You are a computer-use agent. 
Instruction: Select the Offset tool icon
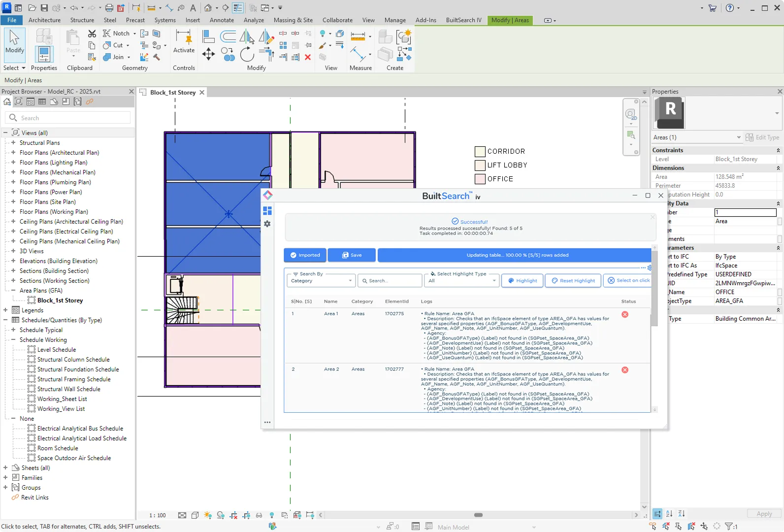point(228,36)
